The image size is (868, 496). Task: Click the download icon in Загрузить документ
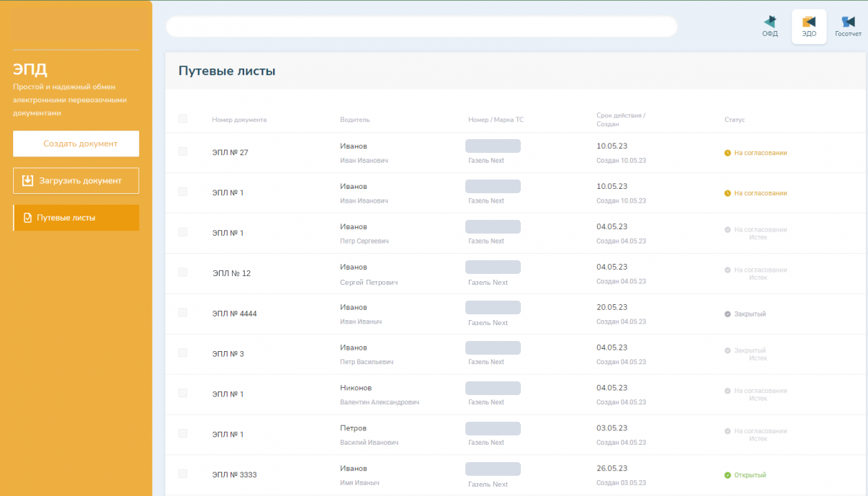[28, 180]
